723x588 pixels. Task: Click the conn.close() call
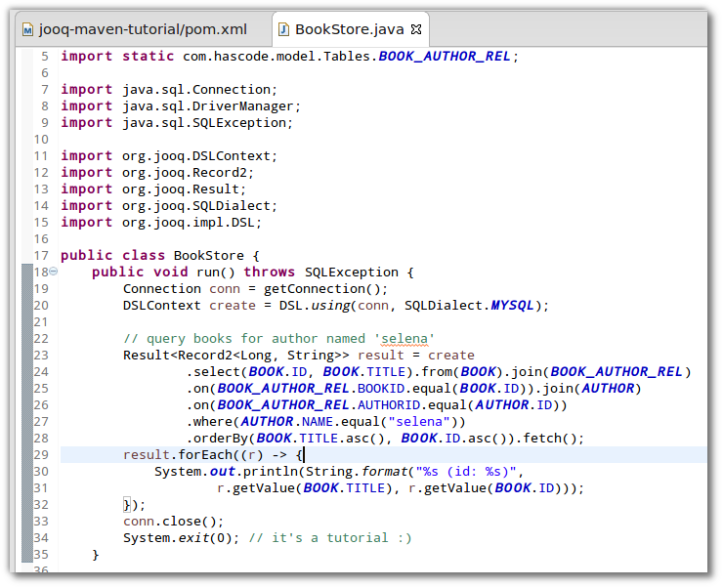click(173, 521)
